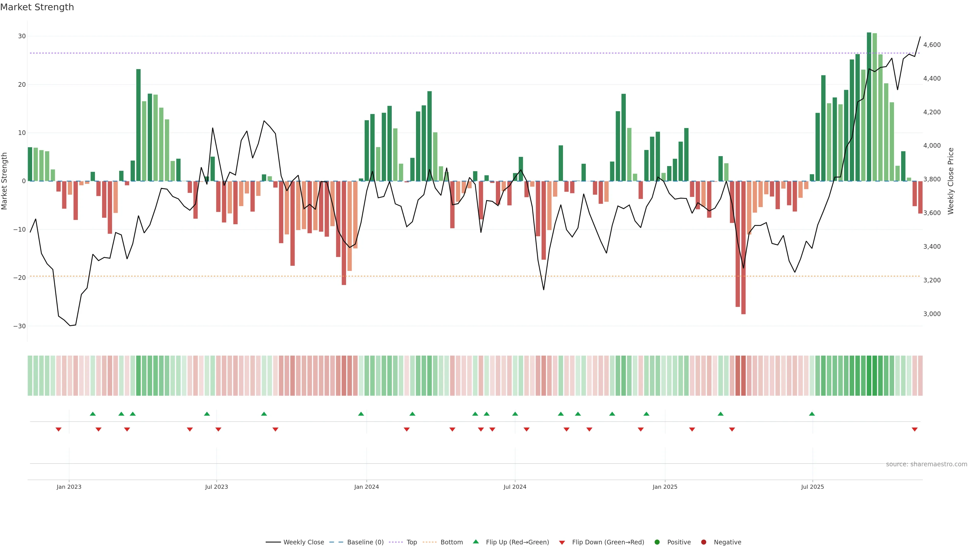
Task: Click the Market Strength chart title
Action: point(37,7)
